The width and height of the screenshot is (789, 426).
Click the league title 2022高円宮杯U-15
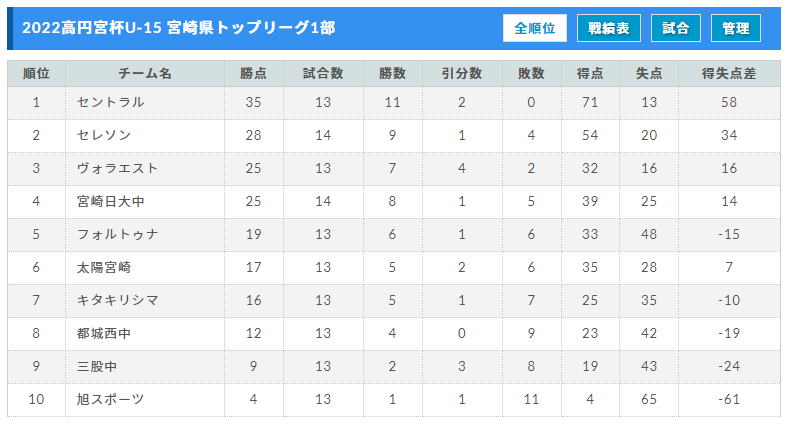click(x=92, y=28)
